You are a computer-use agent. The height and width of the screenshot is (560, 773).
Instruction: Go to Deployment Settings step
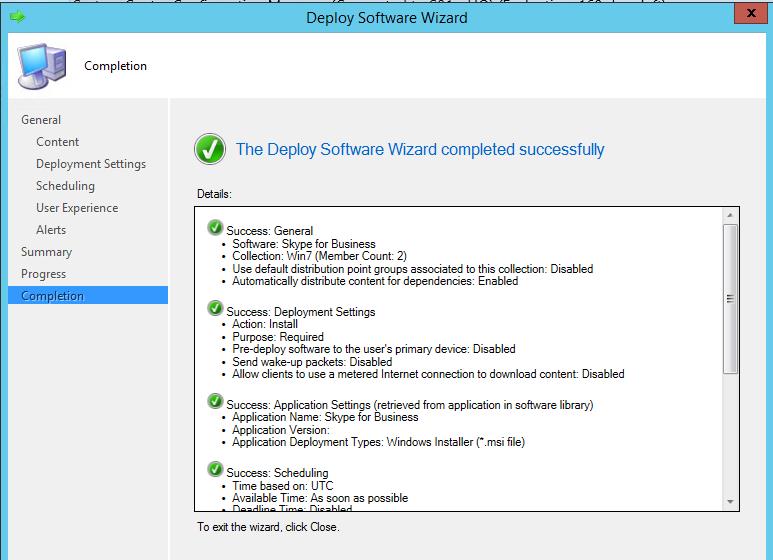(x=91, y=164)
